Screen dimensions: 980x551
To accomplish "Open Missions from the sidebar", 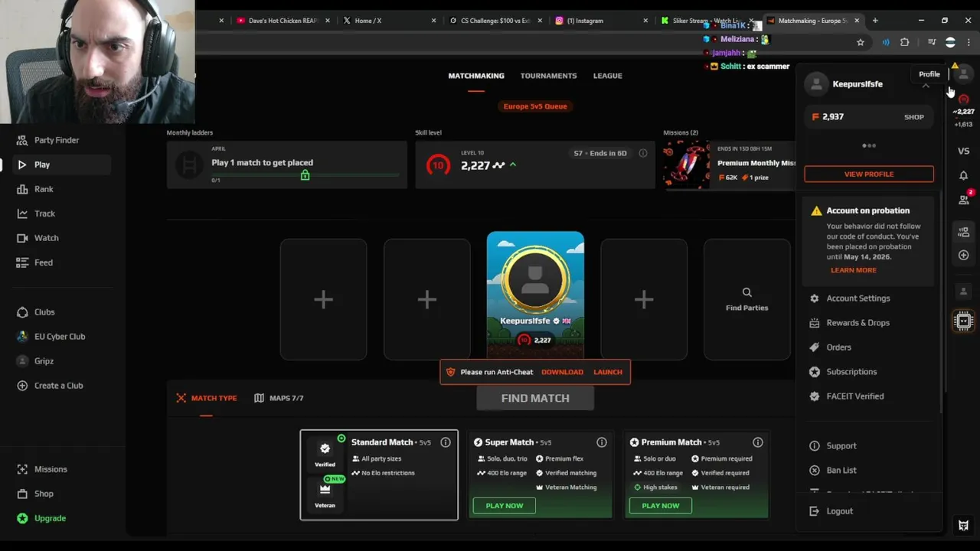I will (x=51, y=469).
